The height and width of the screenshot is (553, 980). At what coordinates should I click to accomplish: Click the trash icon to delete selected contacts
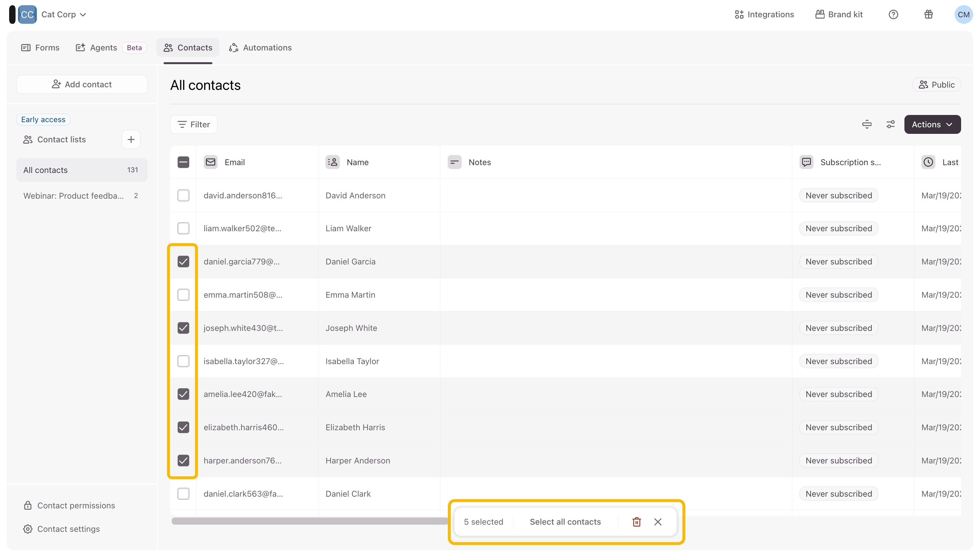[637, 522]
